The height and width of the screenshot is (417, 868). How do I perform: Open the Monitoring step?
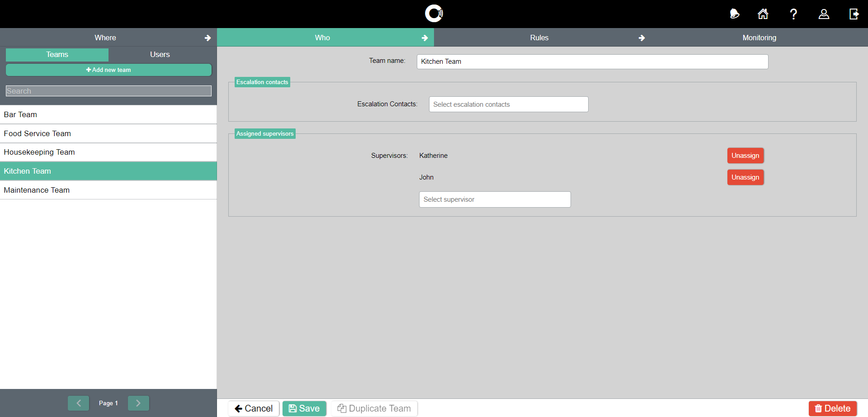[759, 38]
